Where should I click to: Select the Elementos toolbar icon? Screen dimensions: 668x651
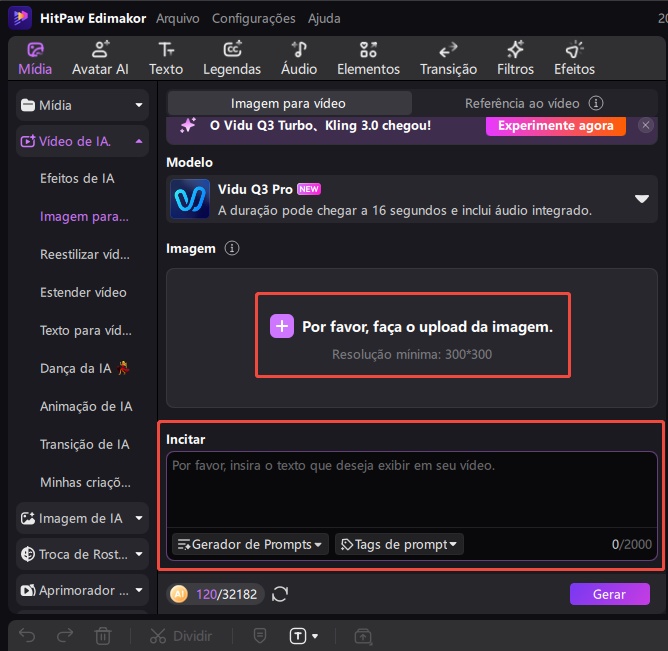(368, 58)
